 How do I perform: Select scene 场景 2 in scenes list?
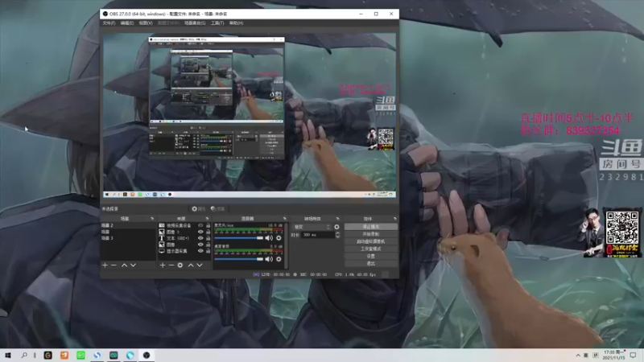[x=128, y=225]
